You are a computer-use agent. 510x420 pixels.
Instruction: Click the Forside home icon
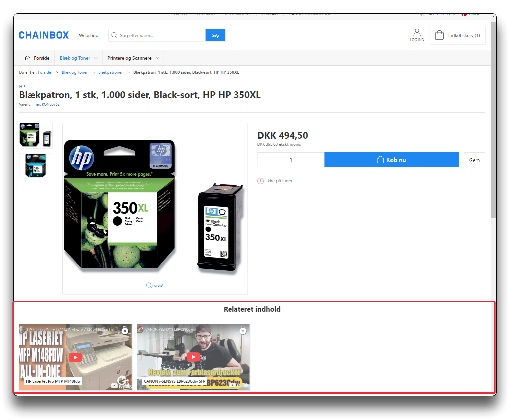(x=27, y=58)
